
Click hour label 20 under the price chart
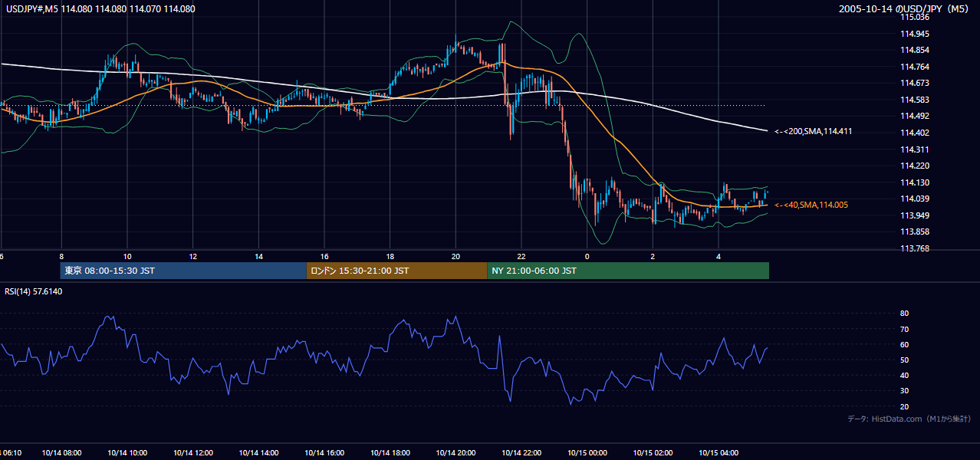(x=455, y=256)
